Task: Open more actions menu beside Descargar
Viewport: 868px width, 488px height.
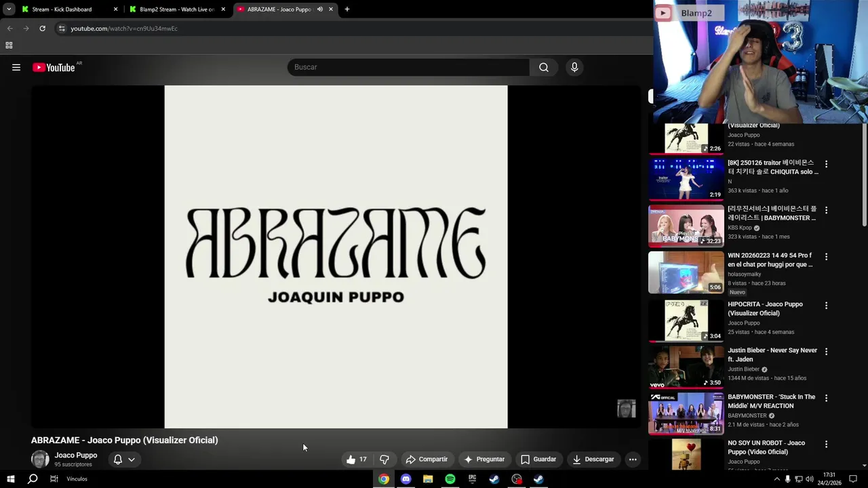Action: (633, 459)
